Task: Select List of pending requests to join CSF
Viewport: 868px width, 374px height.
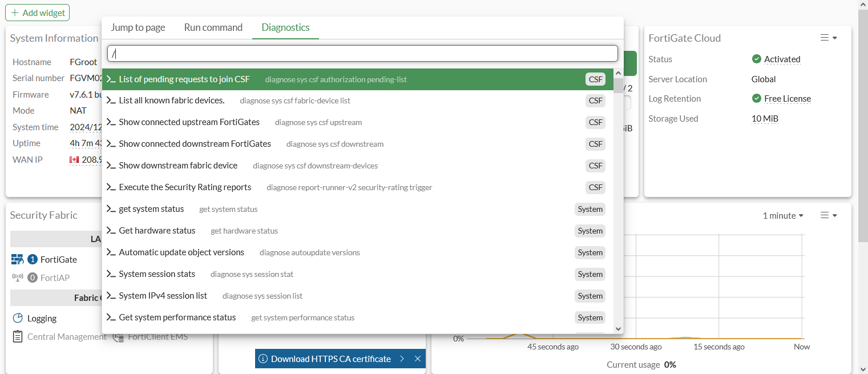Action: coord(358,79)
